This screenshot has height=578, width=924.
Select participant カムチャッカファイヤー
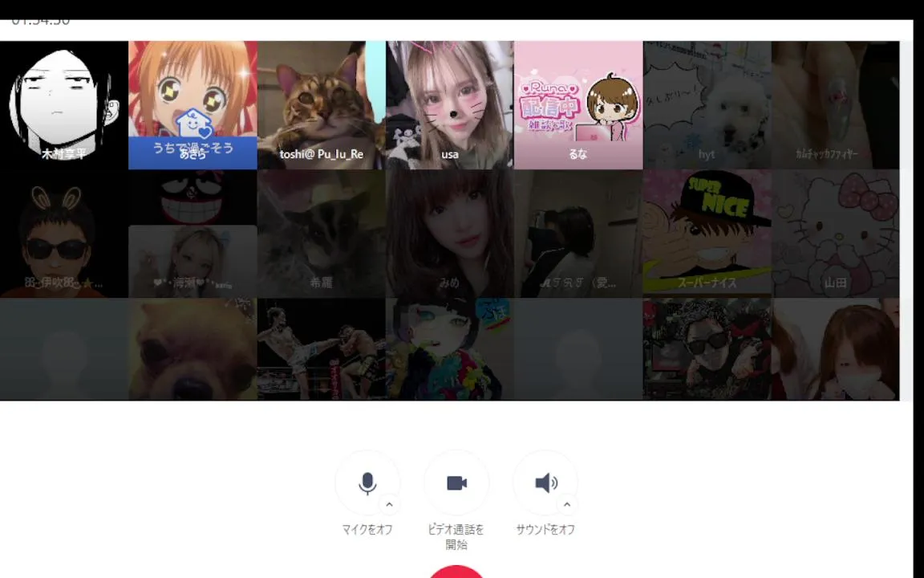click(835, 105)
